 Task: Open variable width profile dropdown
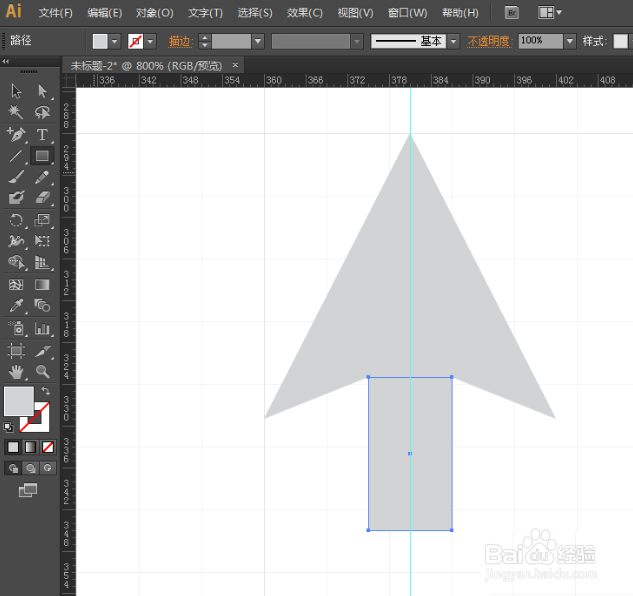click(x=357, y=41)
